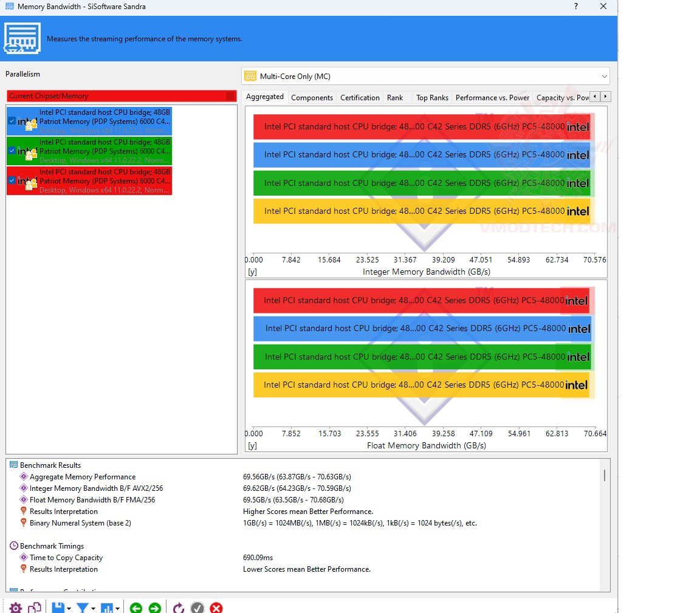Click the diamond icon beside Time to Copy Capacity
The width and height of the screenshot is (700, 613).
pos(24,557)
